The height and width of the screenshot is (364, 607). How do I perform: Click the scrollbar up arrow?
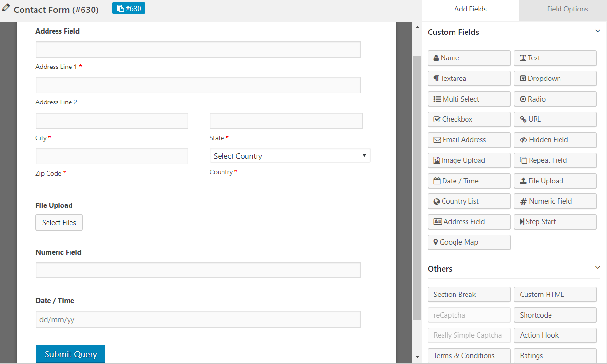pyautogui.click(x=417, y=26)
